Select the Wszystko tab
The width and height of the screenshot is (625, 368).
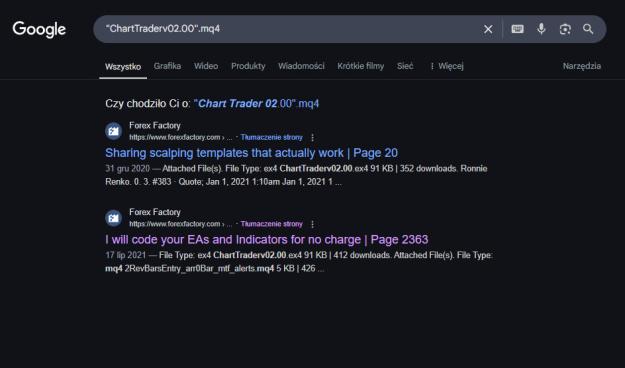123,67
